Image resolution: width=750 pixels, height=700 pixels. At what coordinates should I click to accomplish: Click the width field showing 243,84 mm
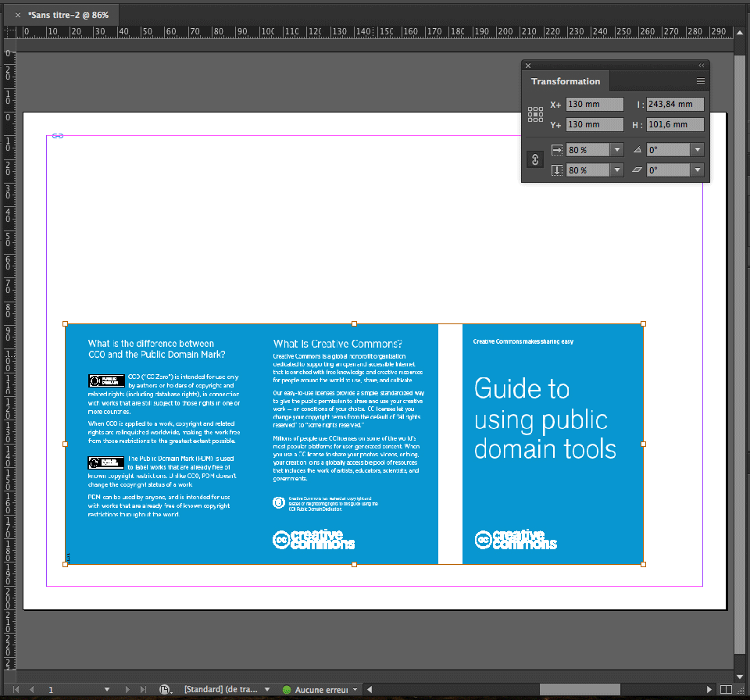tap(675, 105)
